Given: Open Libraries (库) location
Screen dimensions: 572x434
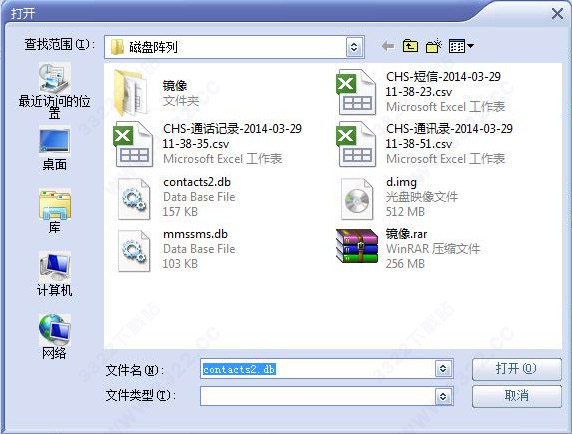Looking at the screenshot, I should (54, 212).
